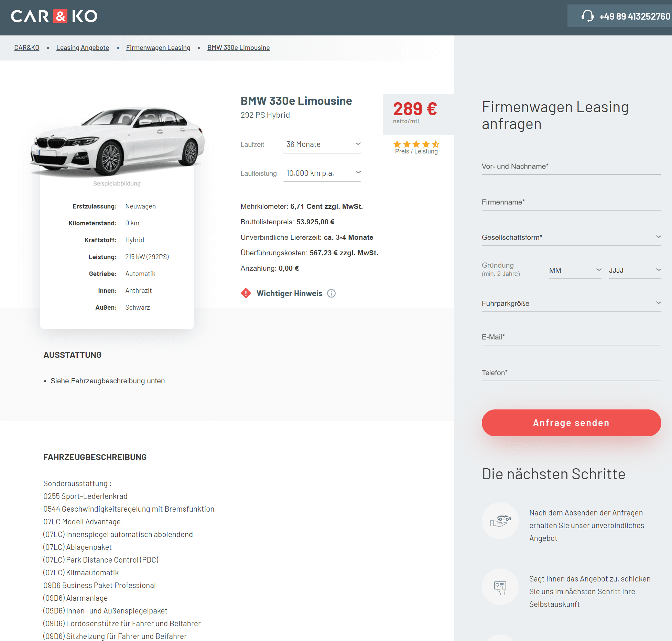Image resolution: width=672 pixels, height=641 pixels.
Task: Click the FAHRZEUGBESCHREIBUNG heading
Action: tap(95, 457)
